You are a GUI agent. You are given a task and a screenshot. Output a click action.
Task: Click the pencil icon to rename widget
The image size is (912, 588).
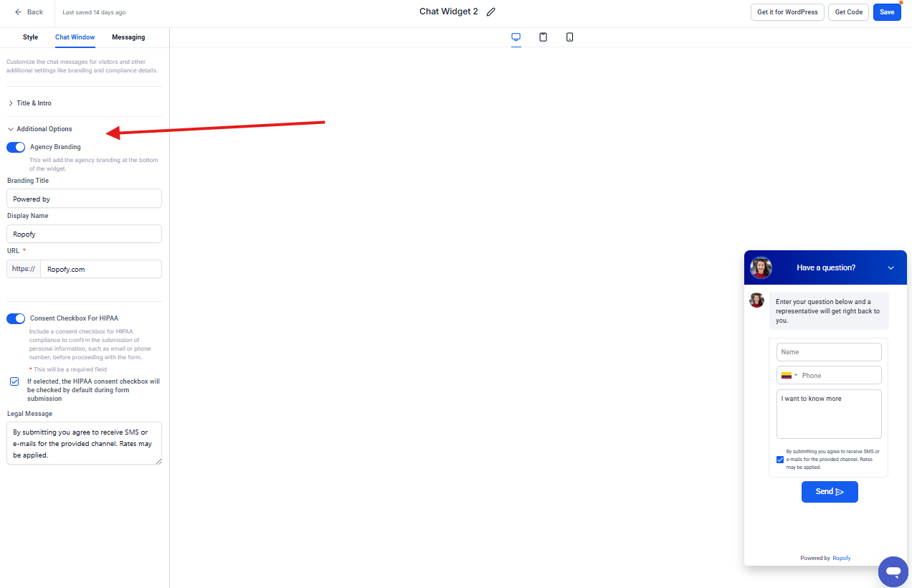point(491,12)
